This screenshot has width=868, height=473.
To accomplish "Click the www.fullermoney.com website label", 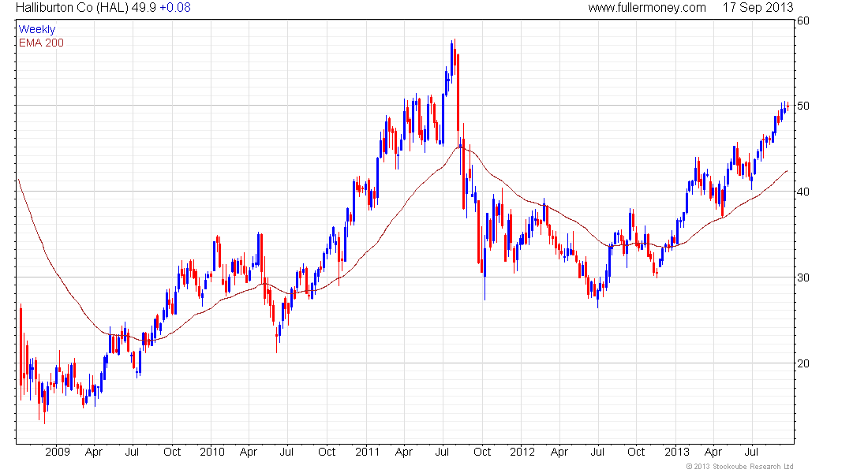I will pos(647,8).
